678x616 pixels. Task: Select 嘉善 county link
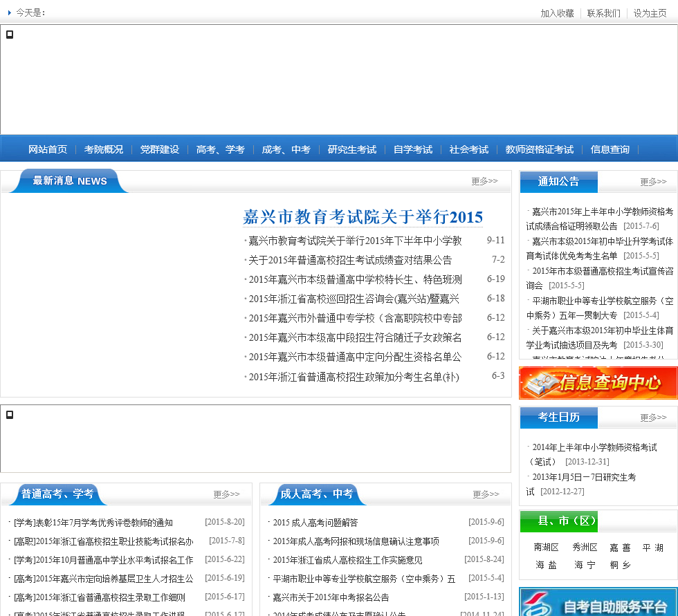(x=620, y=548)
